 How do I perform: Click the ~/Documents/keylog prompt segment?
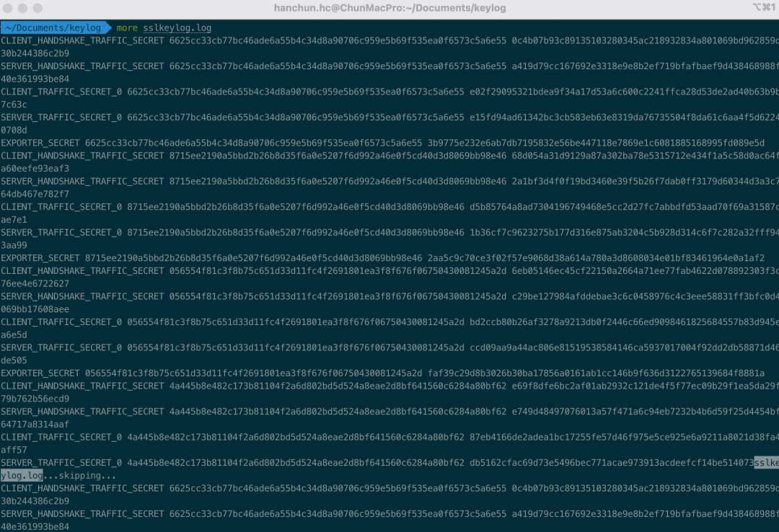53,28
